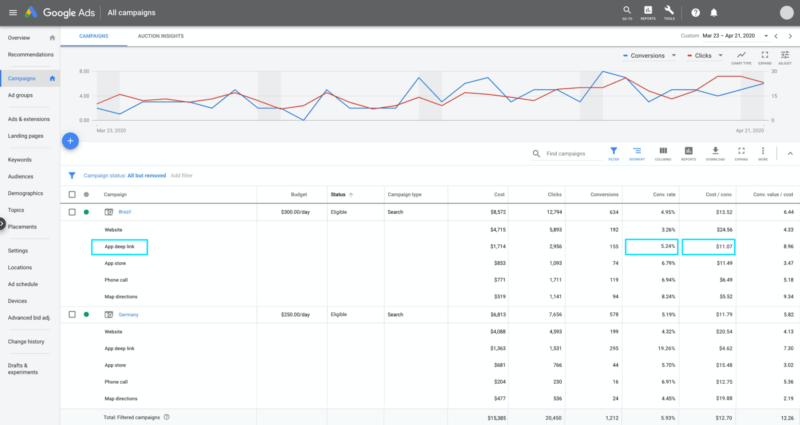Open the search Go To icon
This screenshot has height=425, width=800.
[627, 12]
